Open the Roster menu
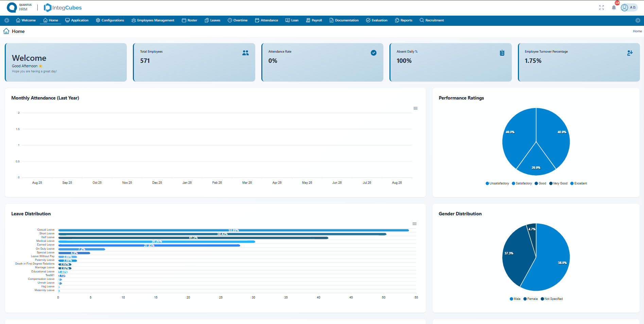Viewport: 644px width, 324px height. pyautogui.click(x=189, y=20)
